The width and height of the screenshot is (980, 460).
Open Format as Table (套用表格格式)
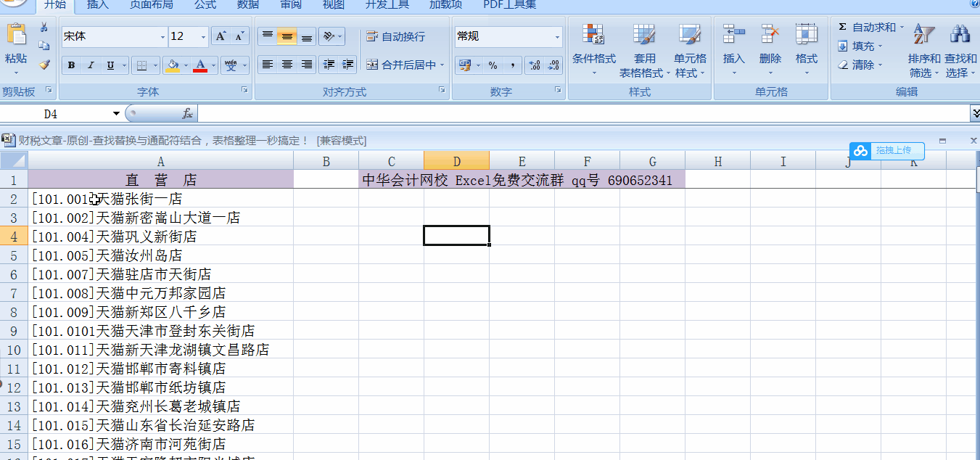click(644, 49)
